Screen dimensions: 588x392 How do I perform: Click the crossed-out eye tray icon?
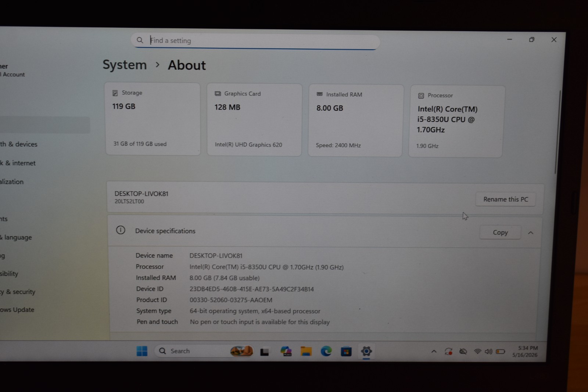pos(463,352)
